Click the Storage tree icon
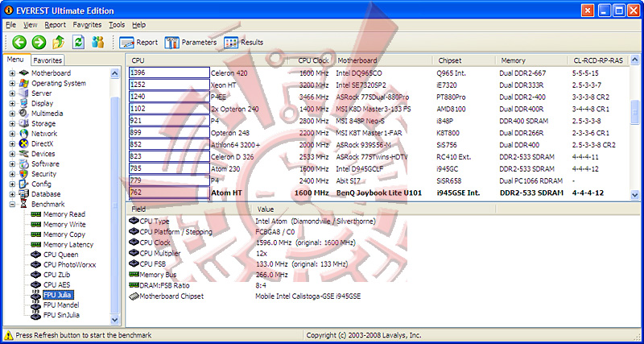Viewport: 644px width, 344px height. click(x=24, y=124)
